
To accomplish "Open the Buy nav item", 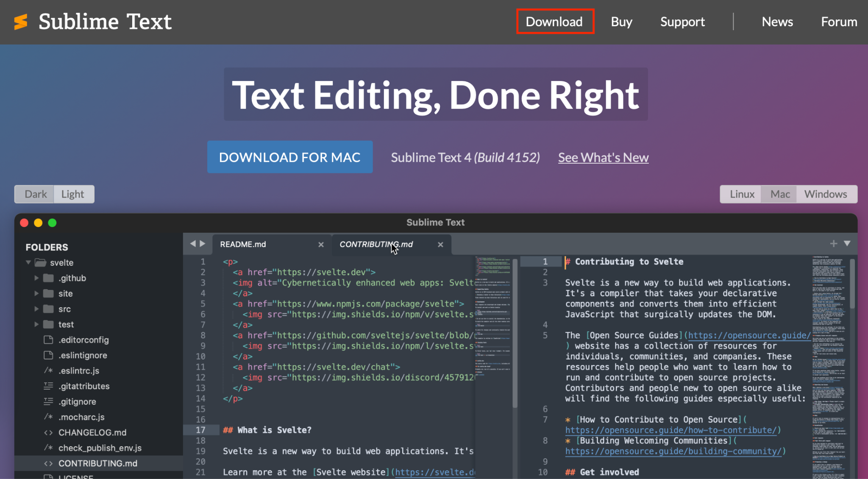I will coord(621,22).
